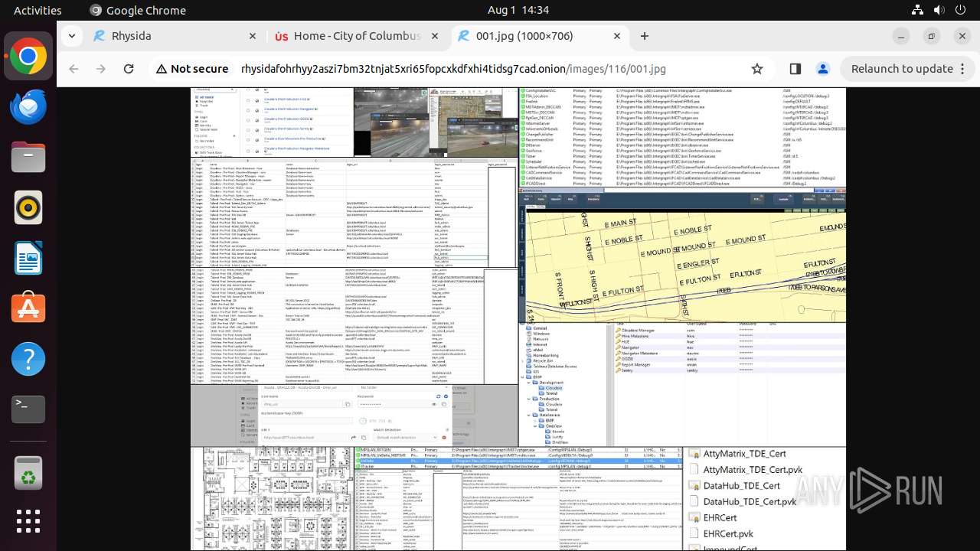Select the 001.jpg (1000×706) tab

(540, 36)
